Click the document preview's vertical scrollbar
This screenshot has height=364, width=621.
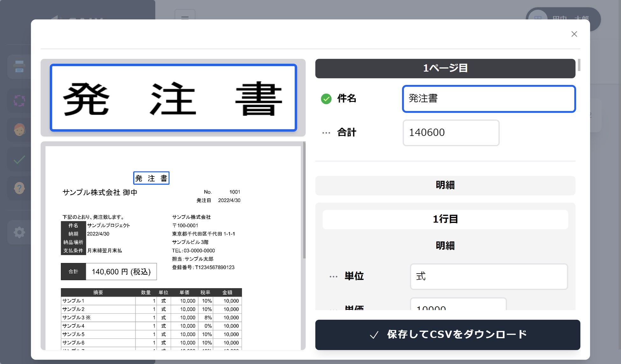[304, 201]
